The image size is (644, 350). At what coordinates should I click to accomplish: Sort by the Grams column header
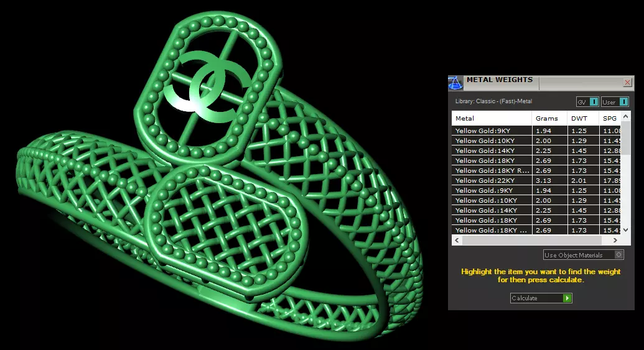point(549,118)
